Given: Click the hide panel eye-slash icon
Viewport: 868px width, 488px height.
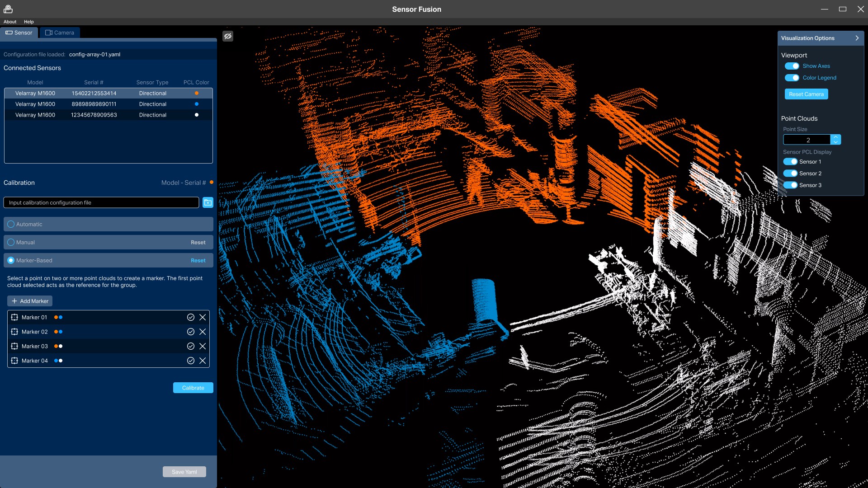Looking at the screenshot, I should [x=228, y=36].
